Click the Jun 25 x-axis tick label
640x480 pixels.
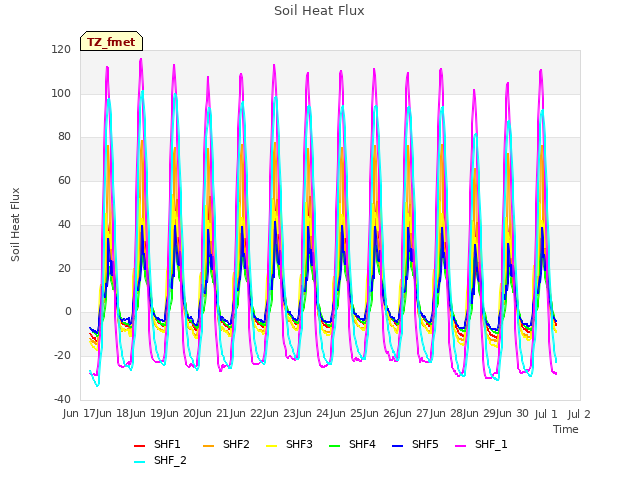click(x=347, y=413)
